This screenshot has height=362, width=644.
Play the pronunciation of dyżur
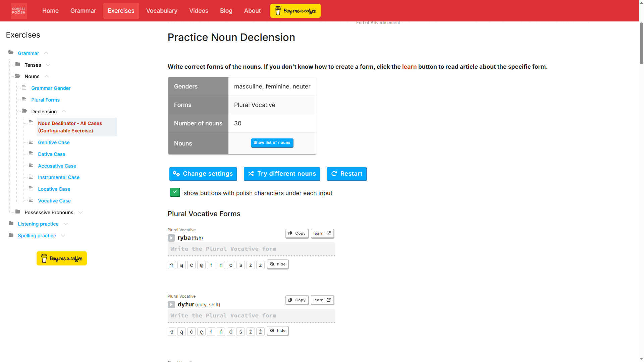pyautogui.click(x=171, y=305)
